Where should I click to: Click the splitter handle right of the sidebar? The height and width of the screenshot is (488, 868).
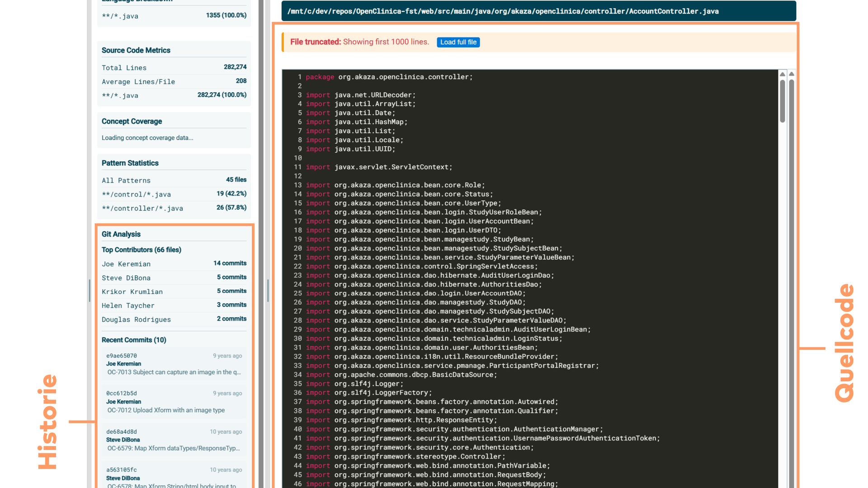coord(268,290)
